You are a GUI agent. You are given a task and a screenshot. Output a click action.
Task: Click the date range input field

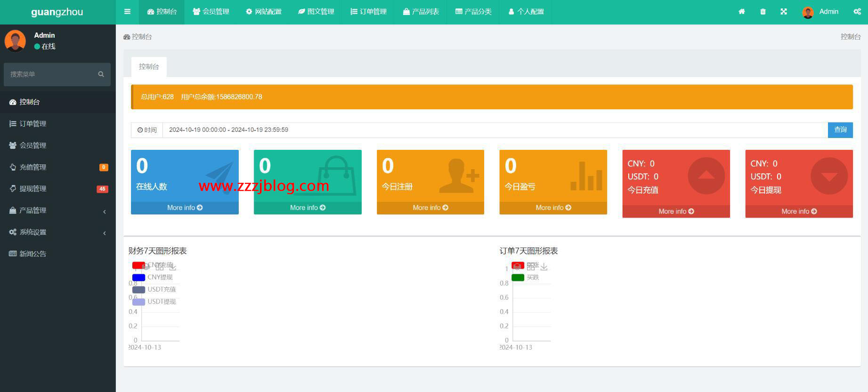coord(495,130)
